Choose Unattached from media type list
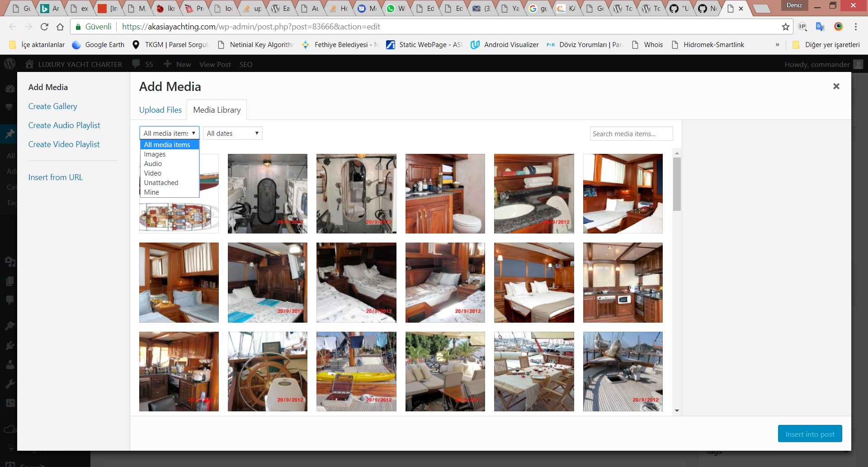 click(170, 183)
